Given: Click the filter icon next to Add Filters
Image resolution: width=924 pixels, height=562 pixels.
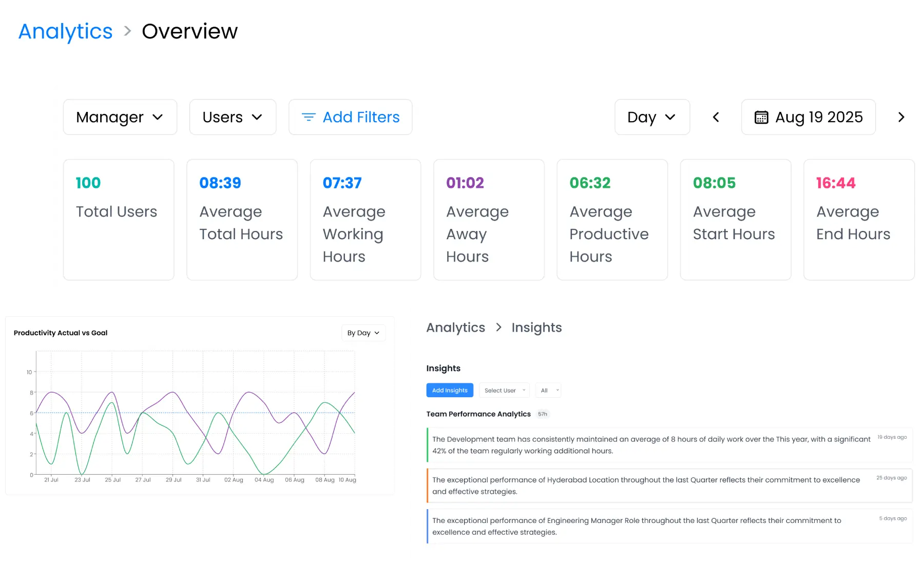Looking at the screenshot, I should tap(307, 117).
